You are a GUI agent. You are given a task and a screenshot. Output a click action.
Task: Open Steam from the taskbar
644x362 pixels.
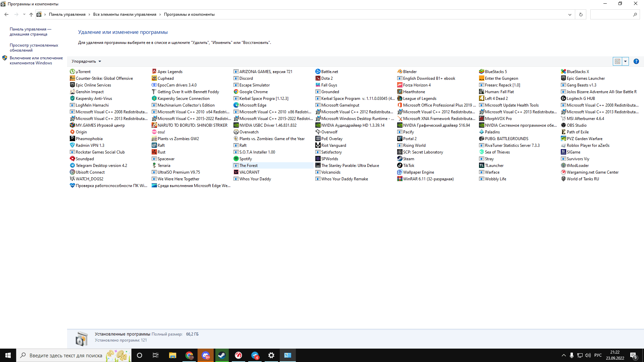coord(222,355)
